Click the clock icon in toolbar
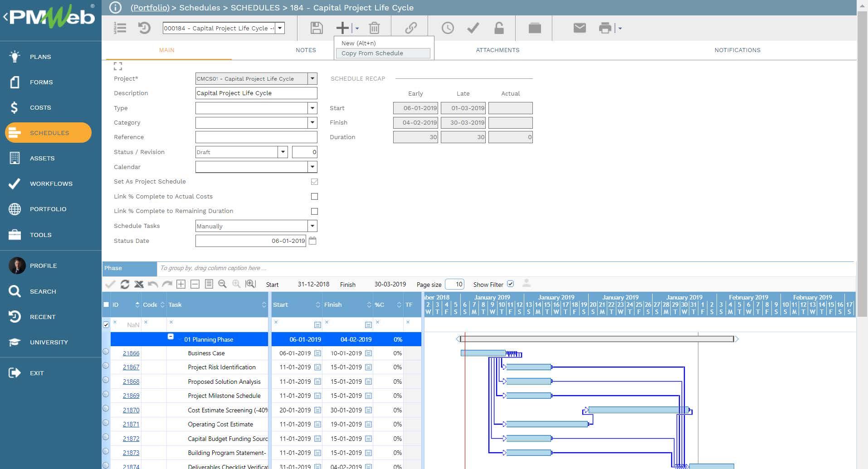The width and height of the screenshot is (868, 469). tap(448, 28)
